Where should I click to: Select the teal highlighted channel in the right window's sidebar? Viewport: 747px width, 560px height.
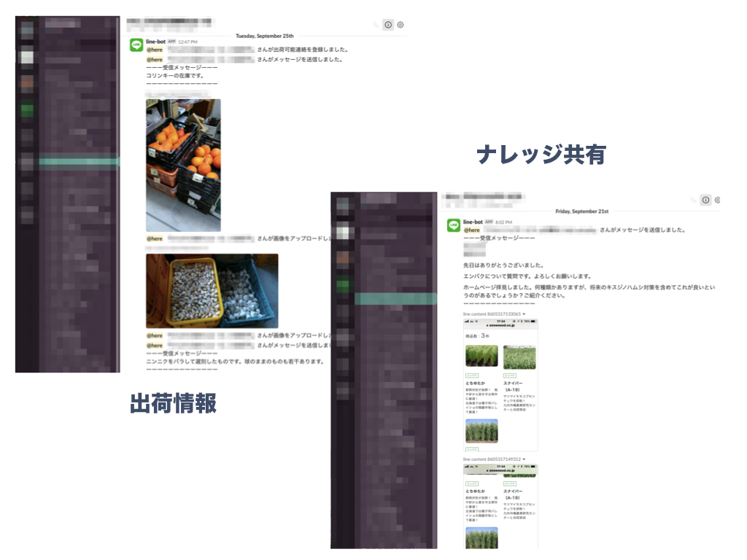pos(396,298)
